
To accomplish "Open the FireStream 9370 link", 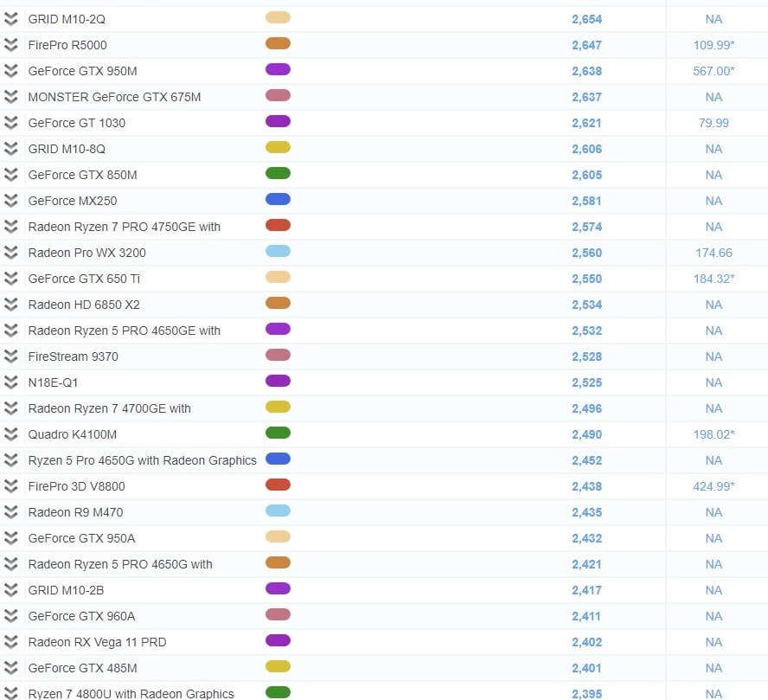I will (73, 356).
